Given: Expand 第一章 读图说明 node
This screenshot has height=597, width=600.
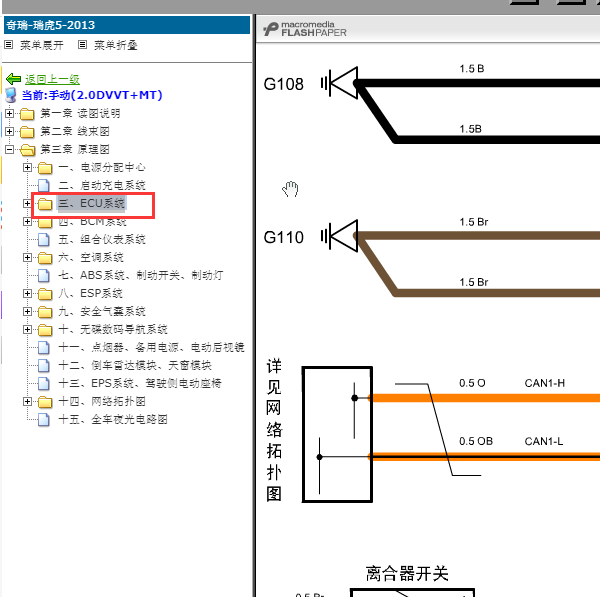Looking at the screenshot, I should (x=10, y=113).
